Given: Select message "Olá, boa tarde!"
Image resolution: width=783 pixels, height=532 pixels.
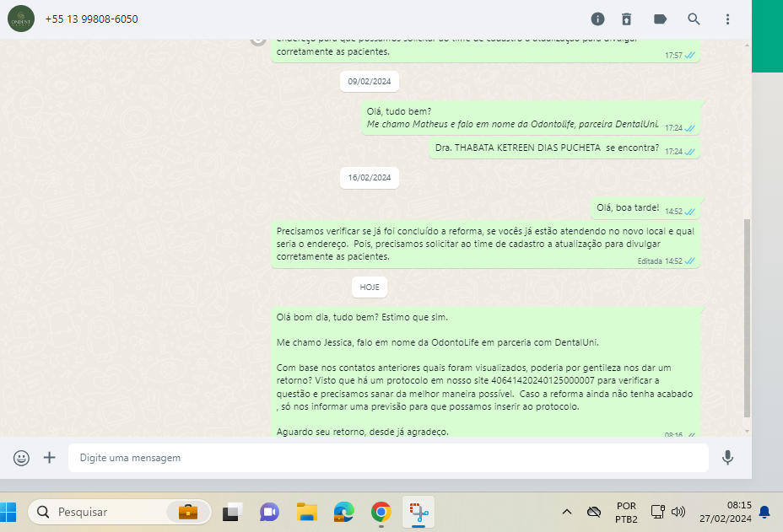Looking at the screenshot, I should [645, 208].
